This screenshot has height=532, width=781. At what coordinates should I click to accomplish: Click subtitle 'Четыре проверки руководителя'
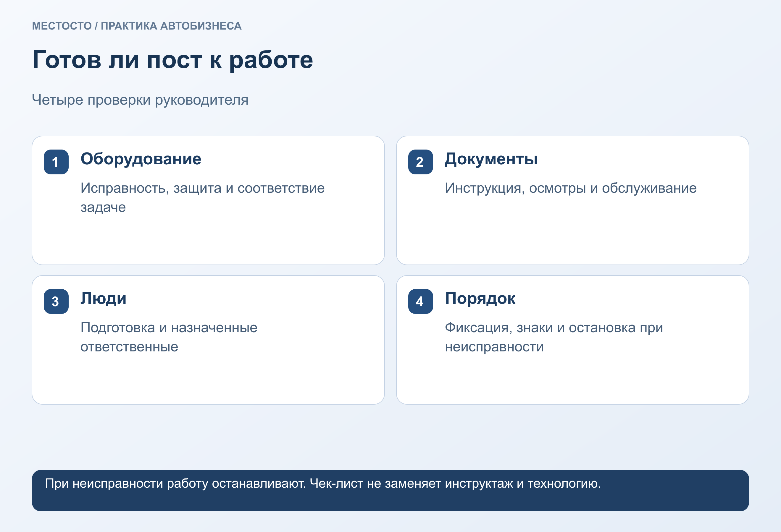pos(140,100)
